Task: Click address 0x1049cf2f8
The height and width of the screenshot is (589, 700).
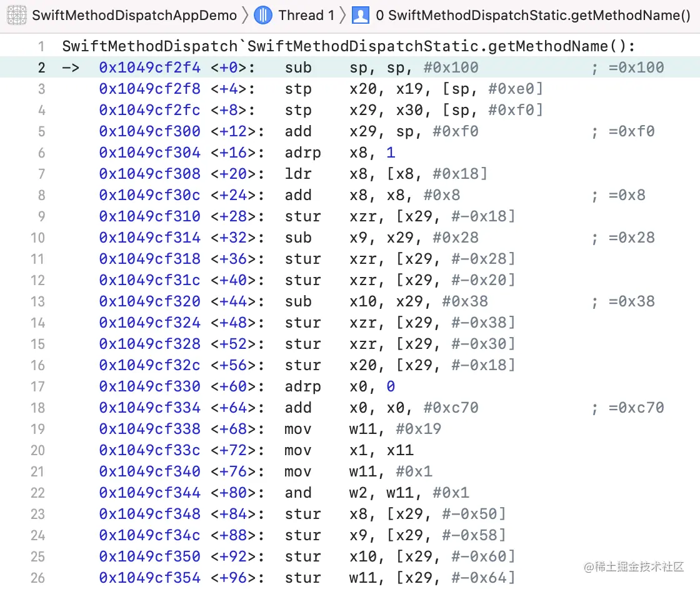Action: coord(149,89)
